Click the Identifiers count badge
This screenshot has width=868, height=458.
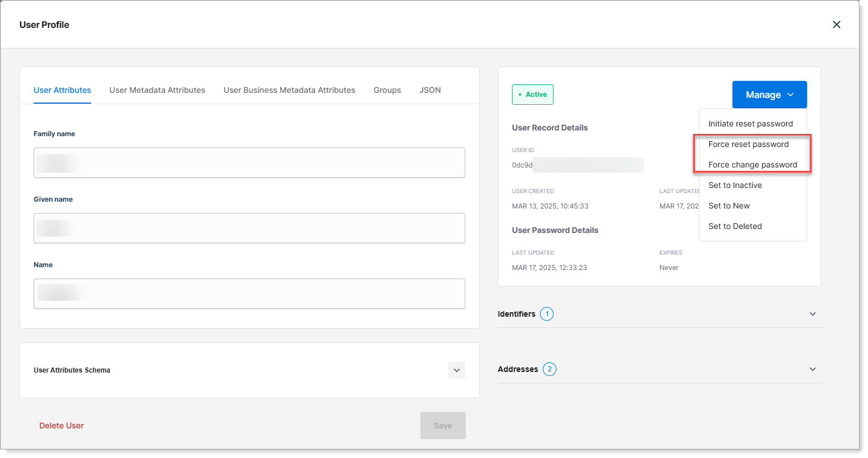546,314
